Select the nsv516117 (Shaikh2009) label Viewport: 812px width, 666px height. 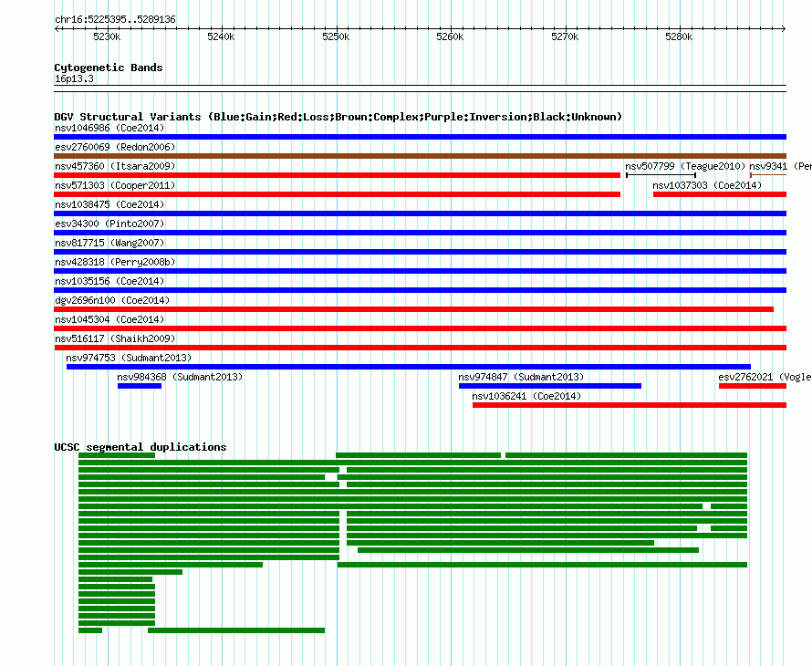114,338
